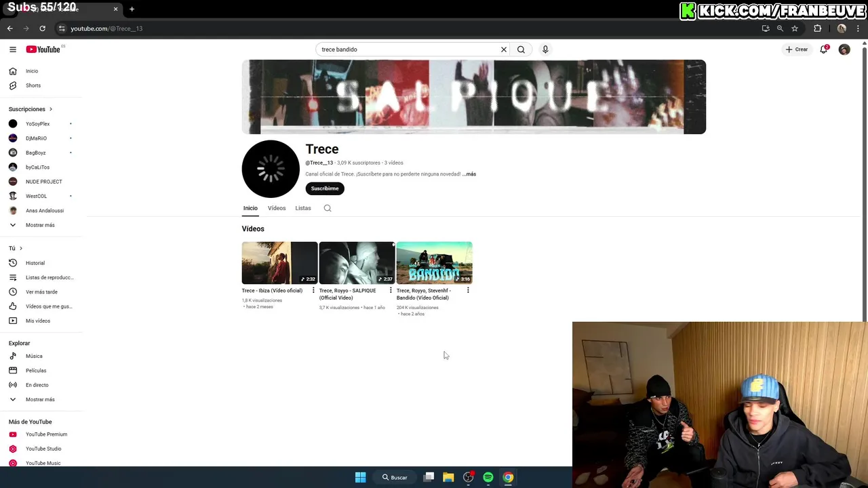Open the YouTube hamburger guide menu
Screen dimensions: 868x488
[x=13, y=49]
